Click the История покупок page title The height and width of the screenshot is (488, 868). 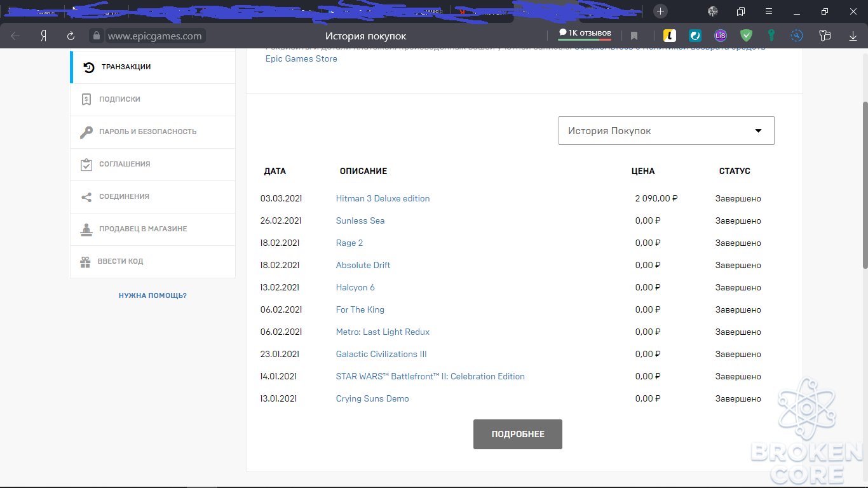coord(366,36)
